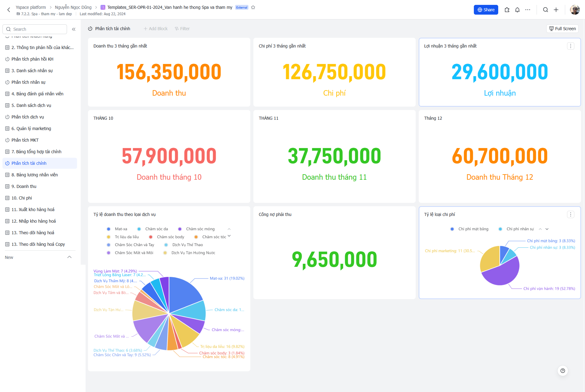Open Phân tích phản hồi KH page
The width and height of the screenshot is (585, 392).
tap(40, 59)
